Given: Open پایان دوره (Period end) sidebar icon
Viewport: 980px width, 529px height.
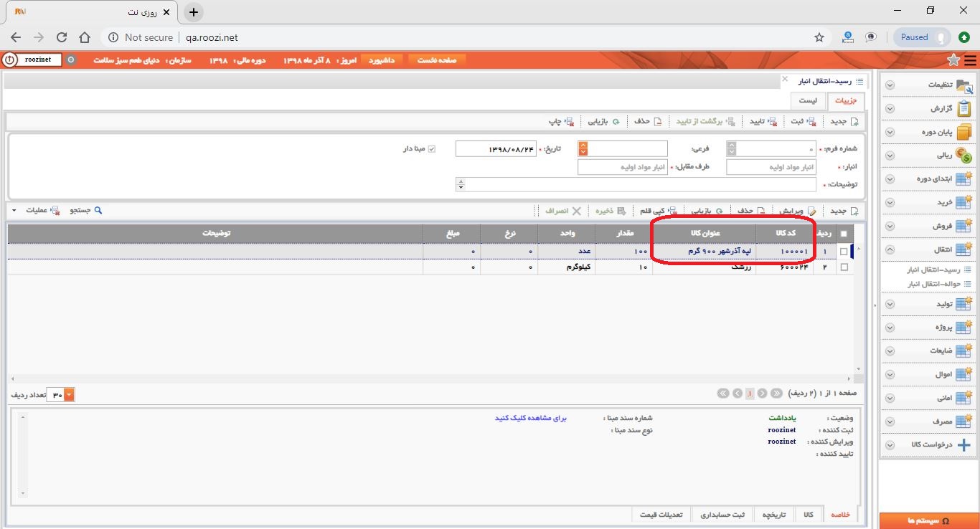Looking at the screenshot, I should click(963, 132).
